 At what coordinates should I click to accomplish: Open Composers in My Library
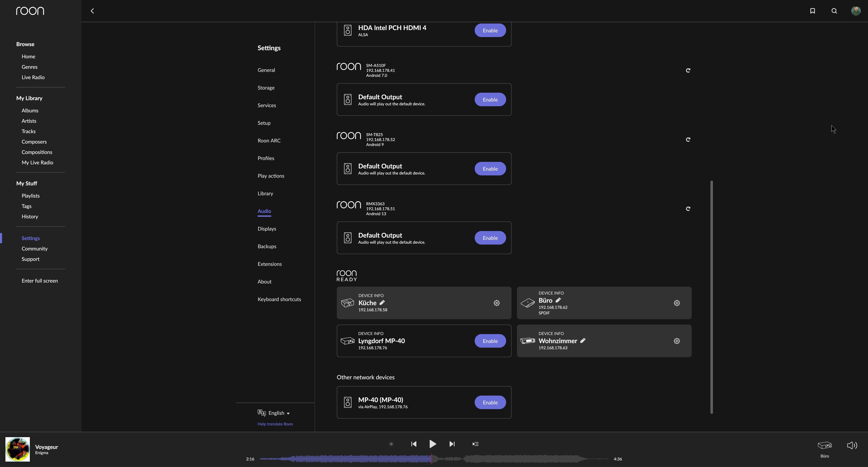coord(34,142)
